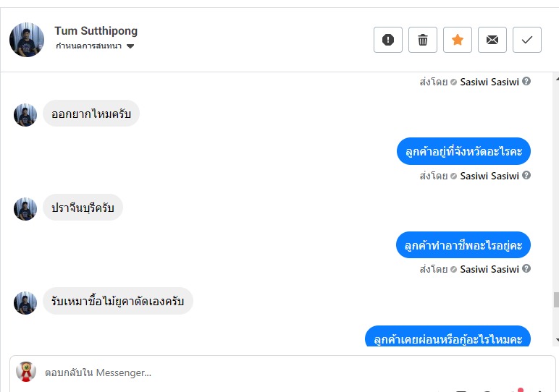
Task: Mark conversation as spam with exclamation icon
Action: click(x=388, y=40)
